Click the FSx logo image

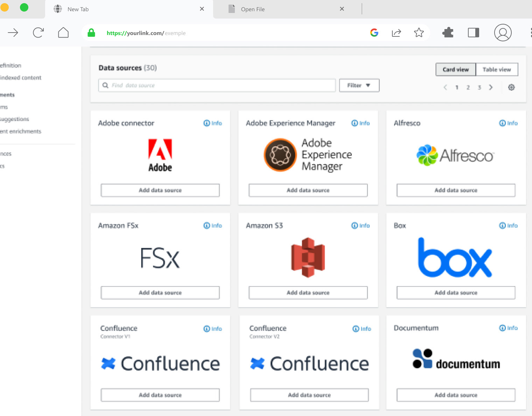pos(160,258)
